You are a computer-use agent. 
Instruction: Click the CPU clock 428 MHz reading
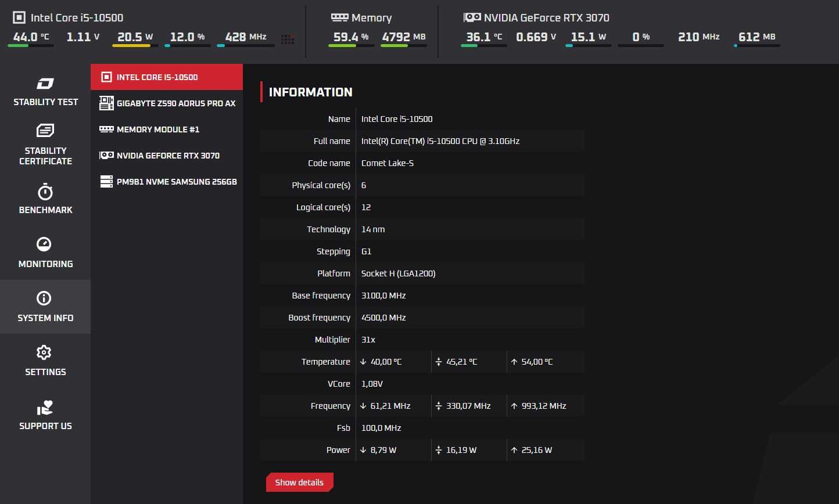(x=246, y=37)
